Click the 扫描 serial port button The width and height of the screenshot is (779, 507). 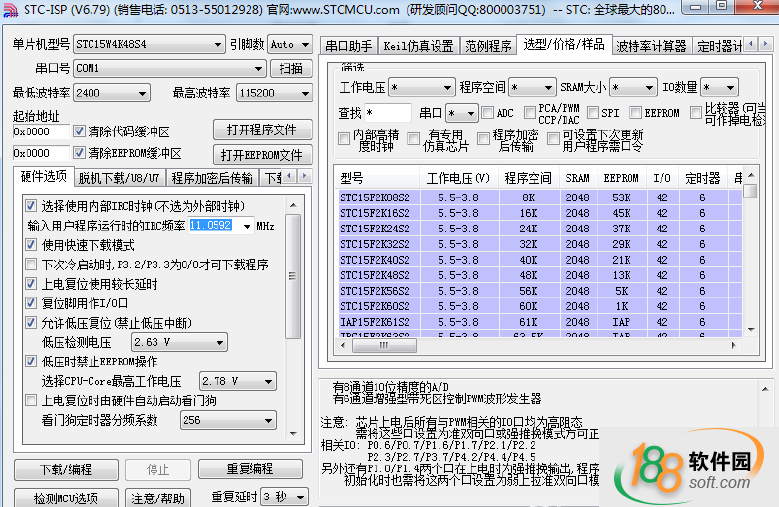290,69
